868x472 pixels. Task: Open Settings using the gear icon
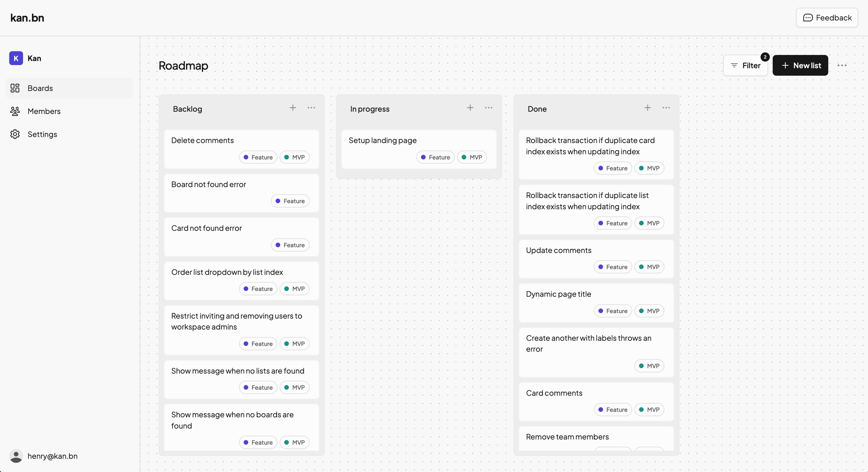pos(15,134)
